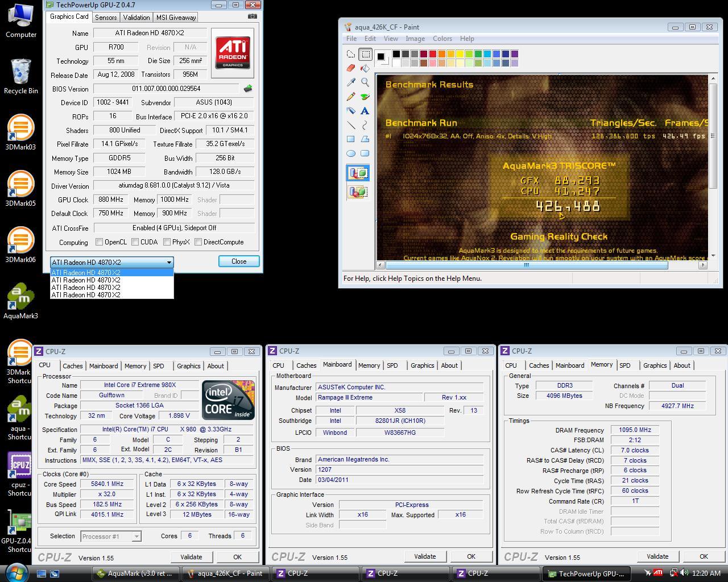Click the ATI tray icon in system tray
This screenshot has height=582, width=728.
pos(657,573)
